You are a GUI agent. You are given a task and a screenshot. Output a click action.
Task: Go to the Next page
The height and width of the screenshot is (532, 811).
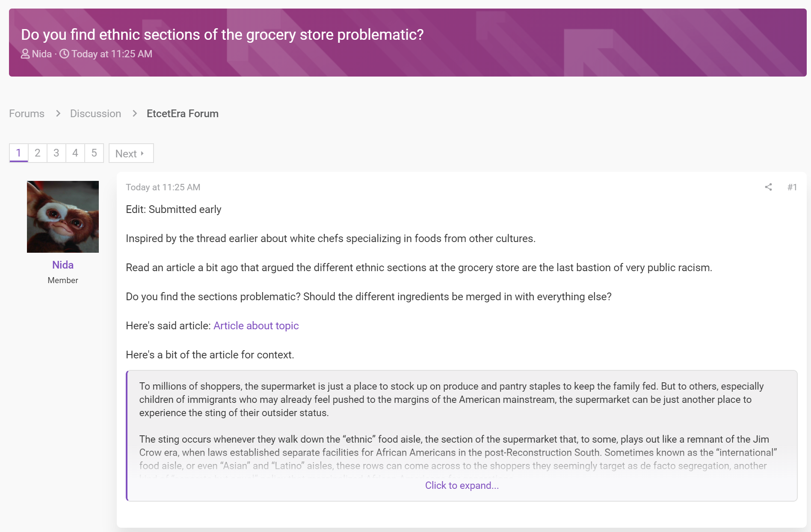[x=131, y=153]
